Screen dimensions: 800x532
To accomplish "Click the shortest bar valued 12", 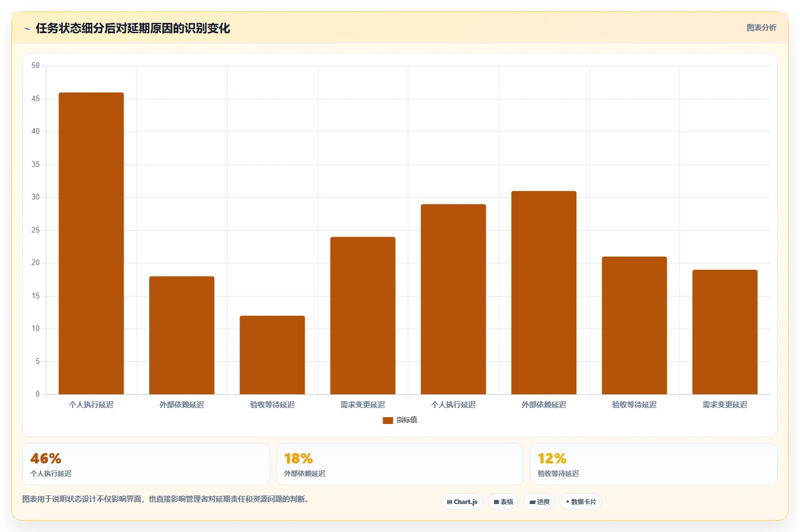I will [x=272, y=355].
